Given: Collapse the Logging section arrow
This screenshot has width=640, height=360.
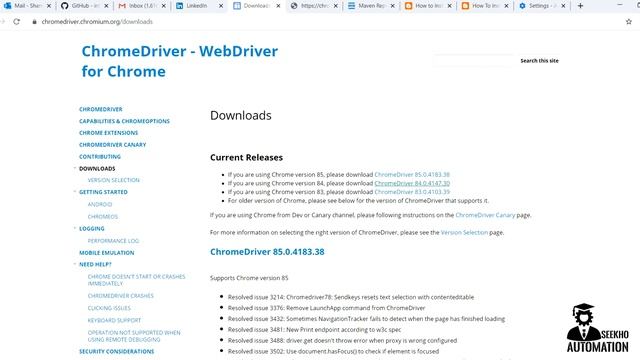Looking at the screenshot, I should (75, 228).
